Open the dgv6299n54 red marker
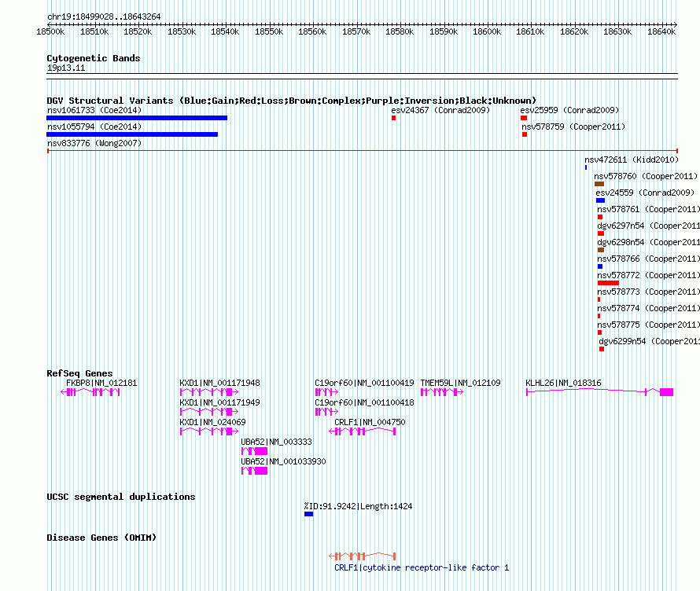The image size is (700, 591). (x=602, y=349)
